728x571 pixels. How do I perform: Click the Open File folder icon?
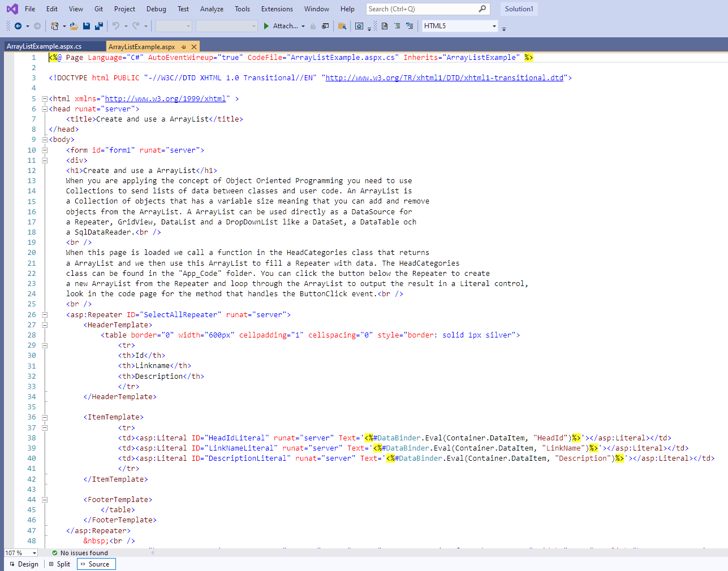[74, 26]
